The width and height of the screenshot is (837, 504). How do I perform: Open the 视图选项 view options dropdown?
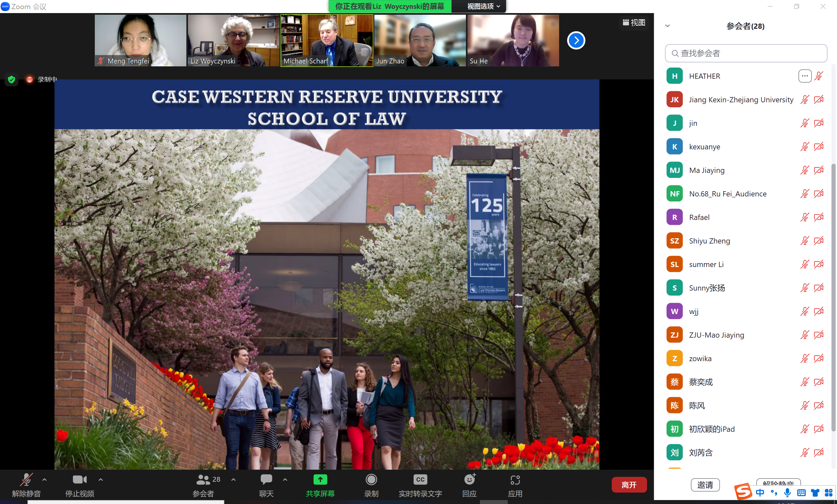point(483,6)
